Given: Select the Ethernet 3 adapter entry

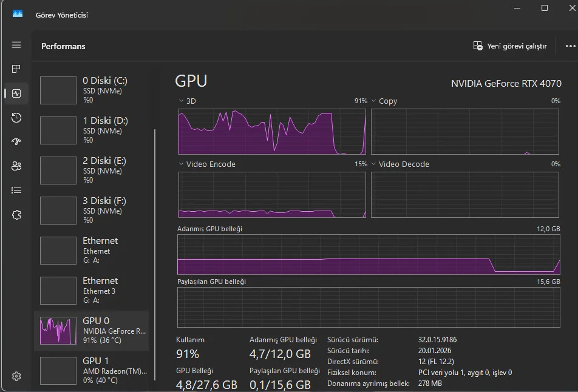Looking at the screenshot, I should pos(92,290).
